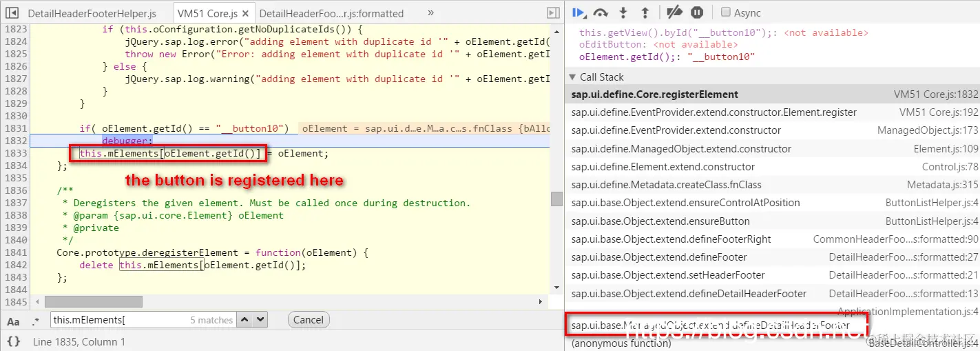Click line number 1833 in gutter
The image size is (980, 351).
[16, 153]
